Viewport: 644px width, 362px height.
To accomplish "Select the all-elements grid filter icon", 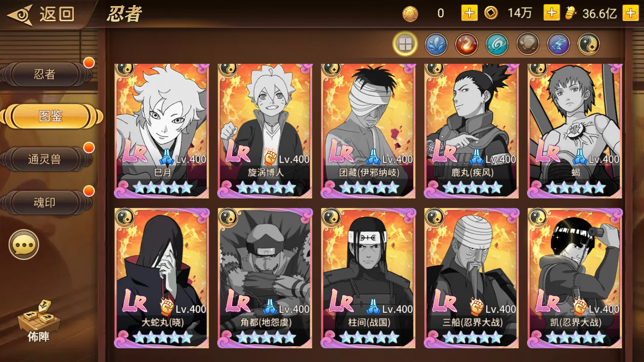I will tap(405, 44).
